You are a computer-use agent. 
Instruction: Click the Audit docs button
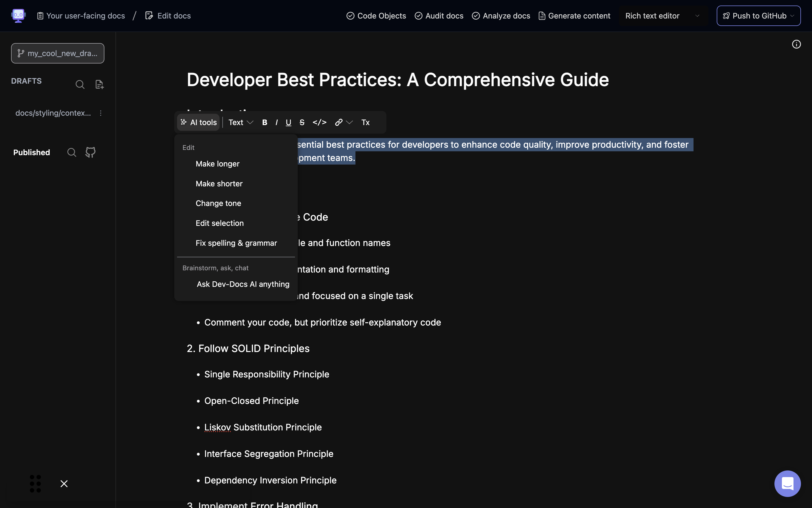point(439,16)
